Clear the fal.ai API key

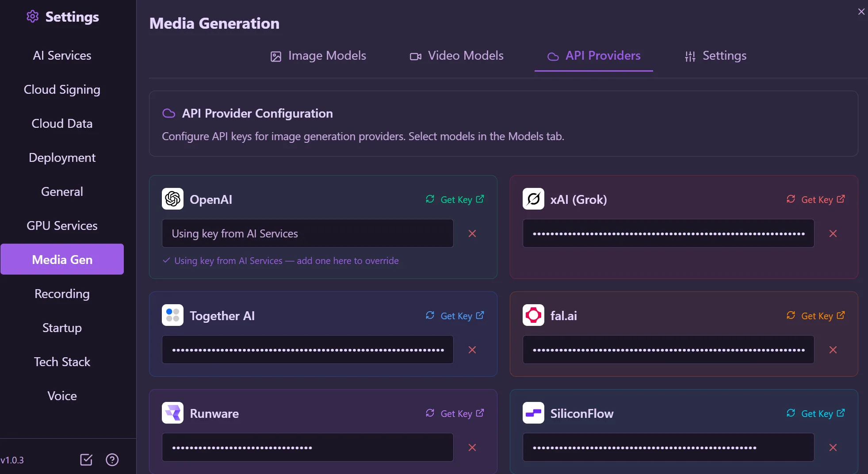(833, 350)
